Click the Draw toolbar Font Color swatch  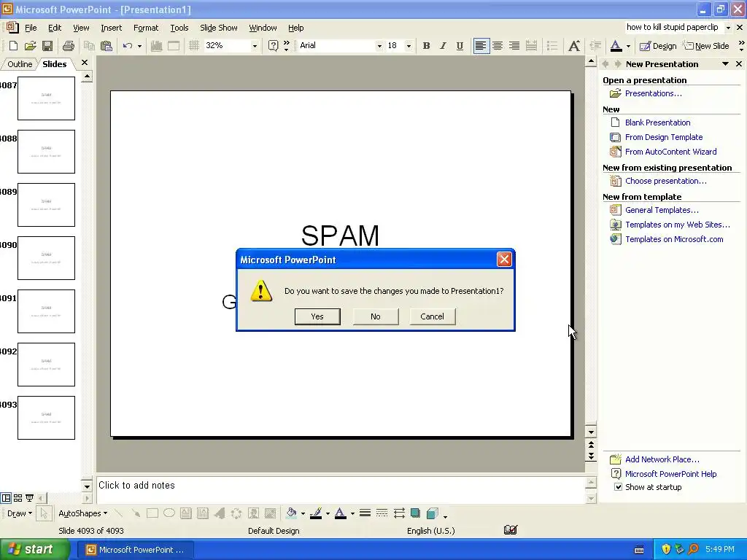click(341, 513)
